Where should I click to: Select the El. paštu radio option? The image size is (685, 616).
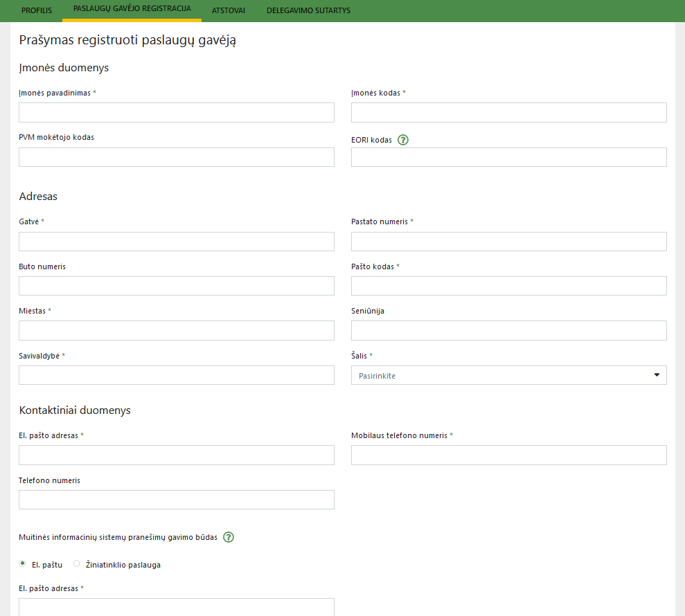(x=23, y=564)
